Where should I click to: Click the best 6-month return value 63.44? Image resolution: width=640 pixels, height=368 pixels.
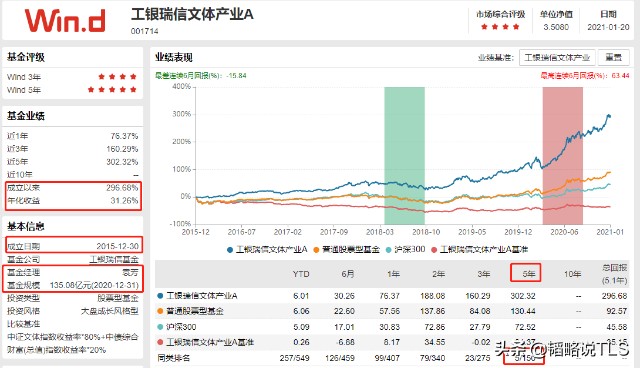pyautogui.click(x=620, y=75)
